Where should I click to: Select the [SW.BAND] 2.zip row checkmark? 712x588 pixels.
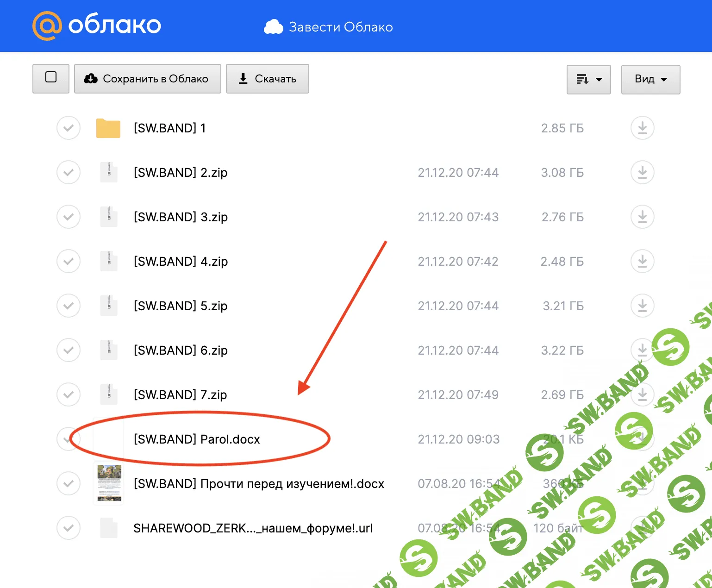click(69, 173)
